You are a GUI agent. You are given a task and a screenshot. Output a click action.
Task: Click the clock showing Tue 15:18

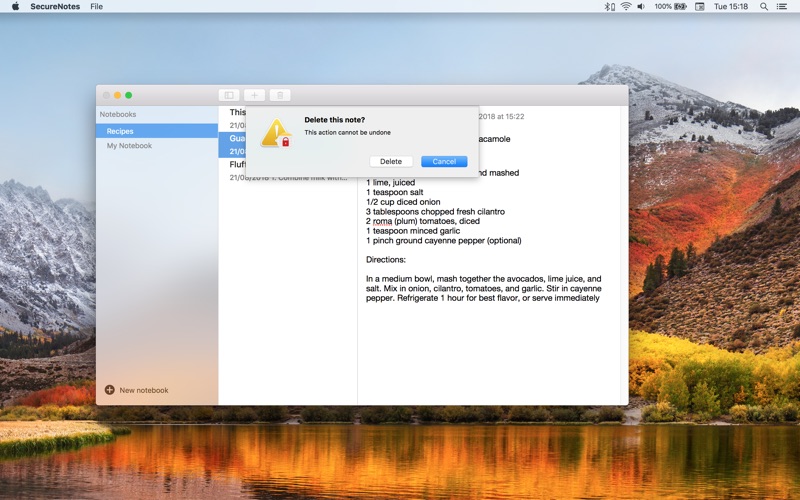[731, 7]
